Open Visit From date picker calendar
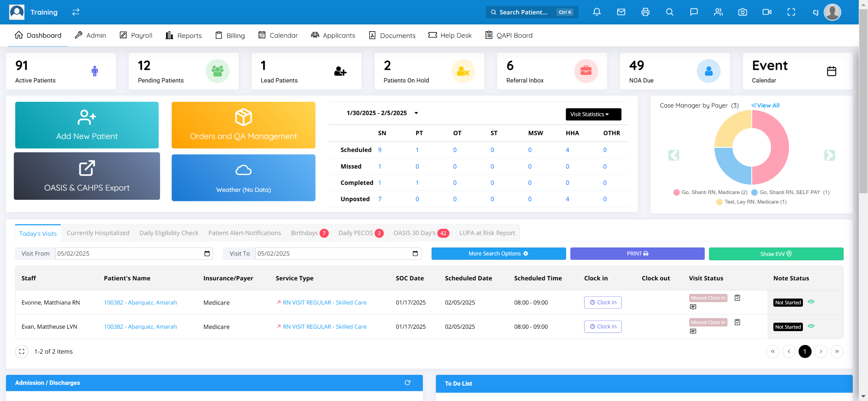This screenshot has height=401, width=868. pyautogui.click(x=207, y=254)
